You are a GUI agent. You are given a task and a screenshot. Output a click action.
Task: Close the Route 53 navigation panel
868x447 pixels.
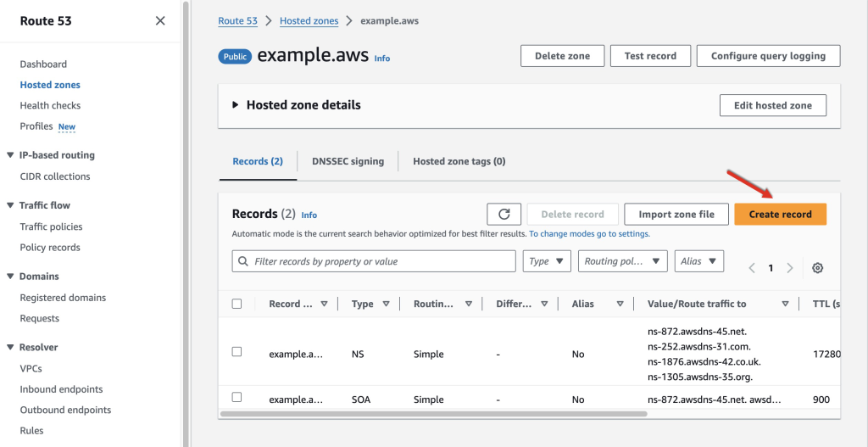pyautogui.click(x=160, y=21)
